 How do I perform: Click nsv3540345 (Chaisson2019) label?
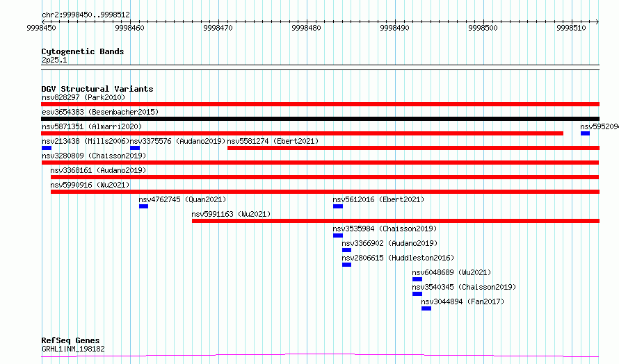point(465,287)
